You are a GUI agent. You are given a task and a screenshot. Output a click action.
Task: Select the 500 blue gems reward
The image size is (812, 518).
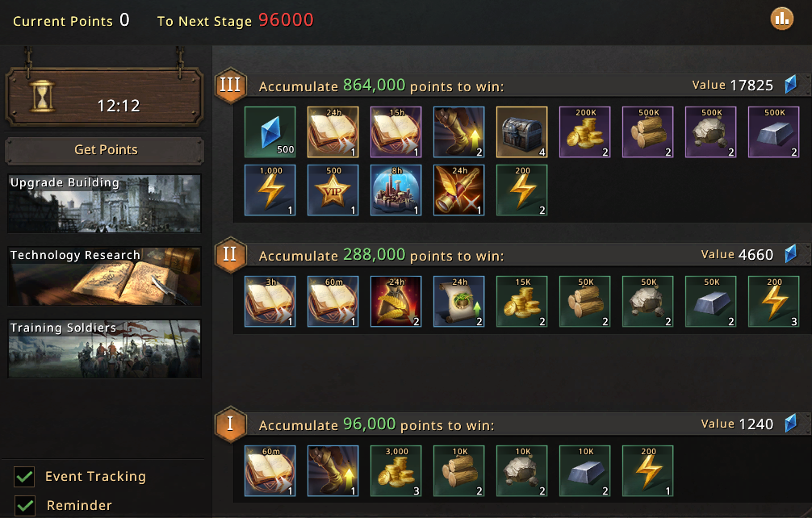pyautogui.click(x=270, y=132)
